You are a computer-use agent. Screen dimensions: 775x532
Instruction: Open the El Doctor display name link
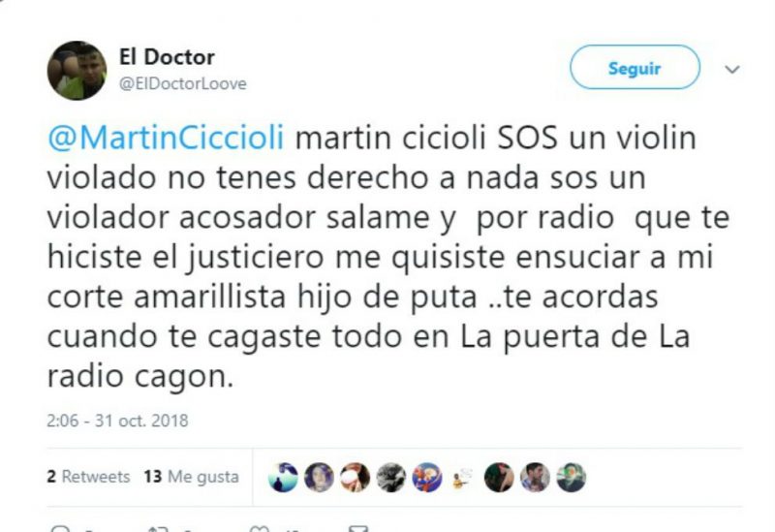point(167,57)
